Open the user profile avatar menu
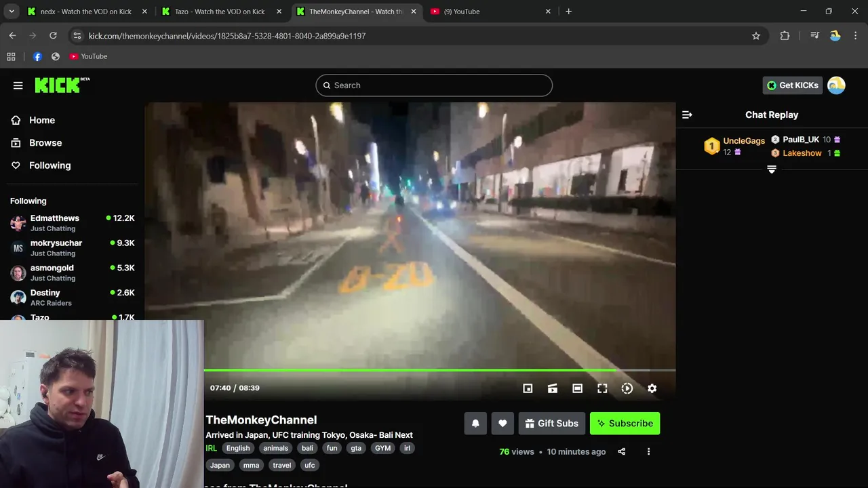Screen dimensions: 868x488 pos(836,85)
